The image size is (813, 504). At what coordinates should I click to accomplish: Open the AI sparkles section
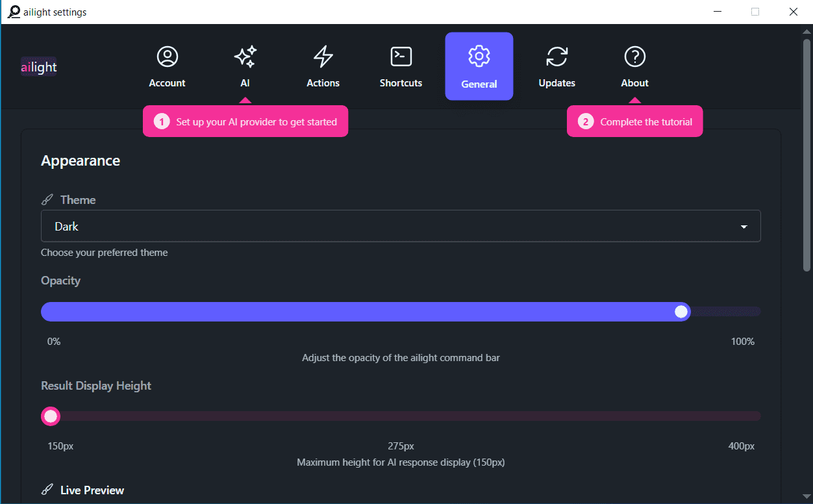tap(245, 57)
